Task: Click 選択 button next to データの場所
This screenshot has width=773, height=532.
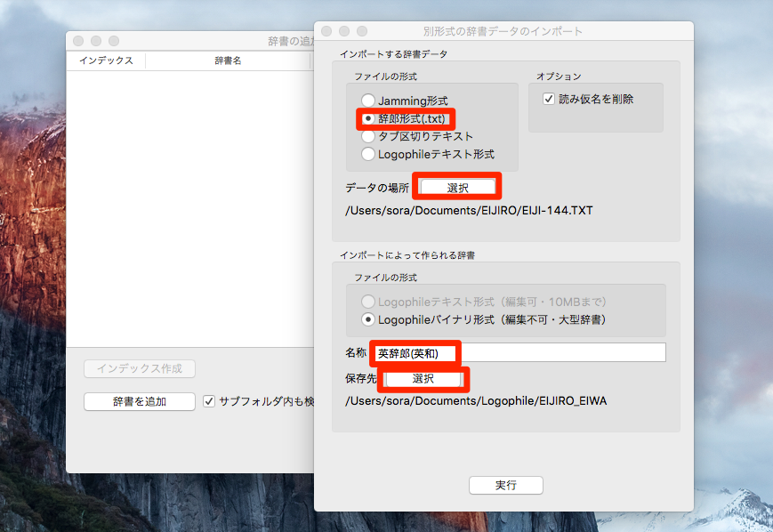Action: tap(458, 188)
